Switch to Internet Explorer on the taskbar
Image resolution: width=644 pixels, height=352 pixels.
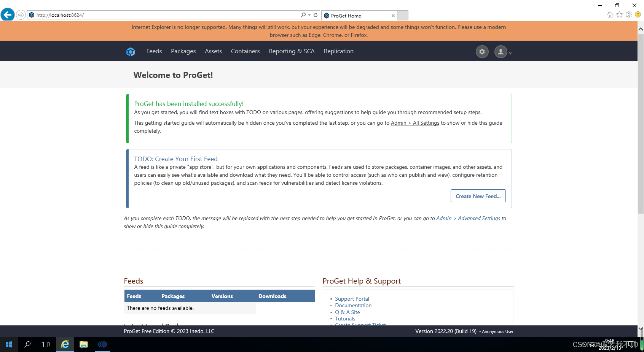point(65,344)
